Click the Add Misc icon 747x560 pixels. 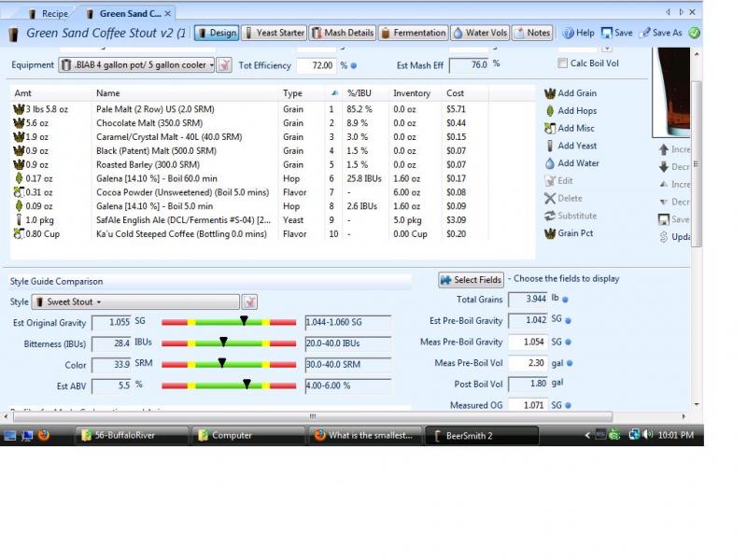pos(550,129)
